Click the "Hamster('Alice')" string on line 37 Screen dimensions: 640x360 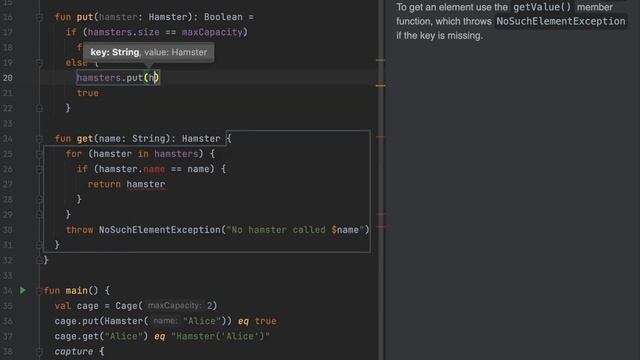pyautogui.click(x=220, y=336)
